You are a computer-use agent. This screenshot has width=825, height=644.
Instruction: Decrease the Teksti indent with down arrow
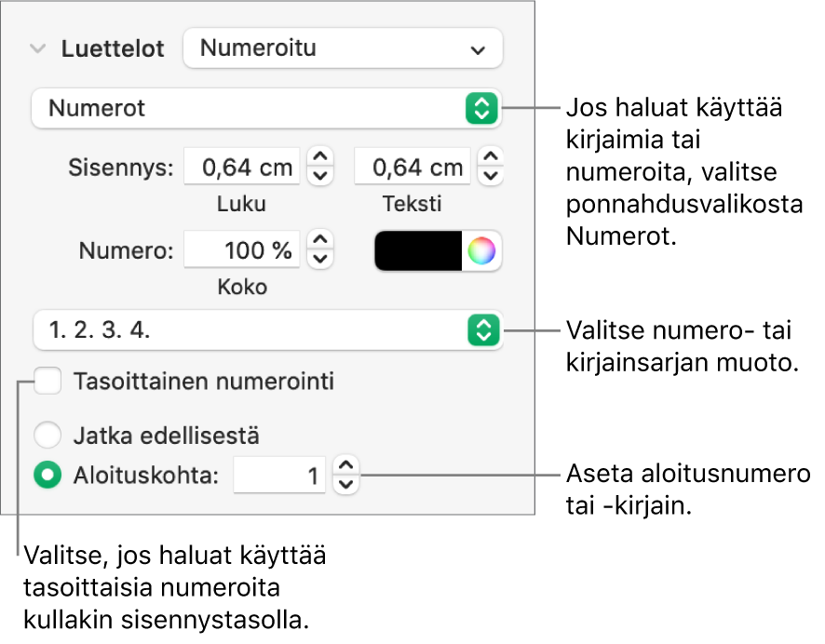click(x=490, y=176)
